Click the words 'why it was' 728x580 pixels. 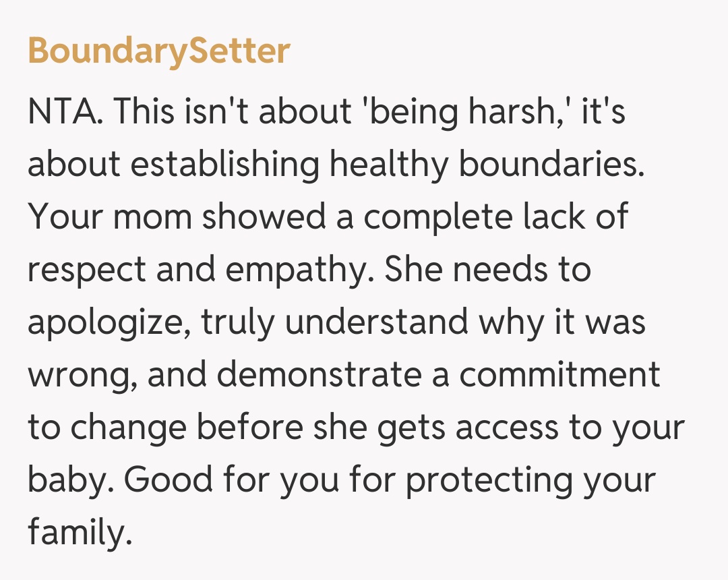pos(562,322)
